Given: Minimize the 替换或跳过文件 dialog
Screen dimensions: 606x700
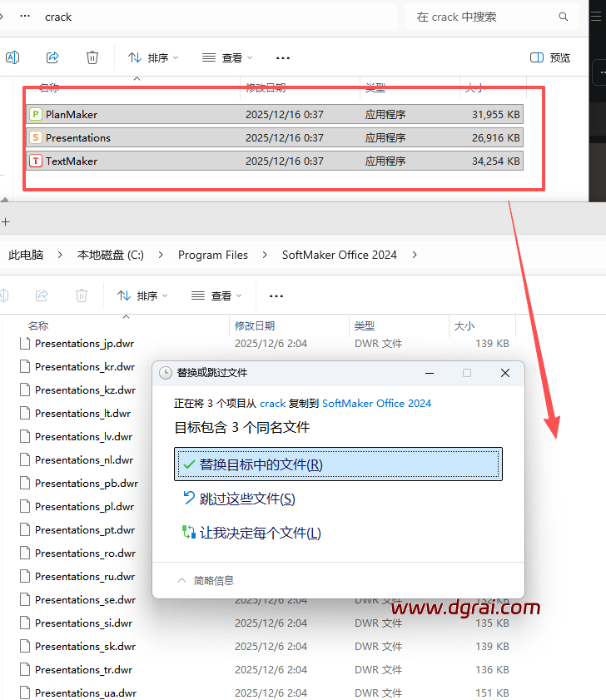Looking at the screenshot, I should 430,373.
